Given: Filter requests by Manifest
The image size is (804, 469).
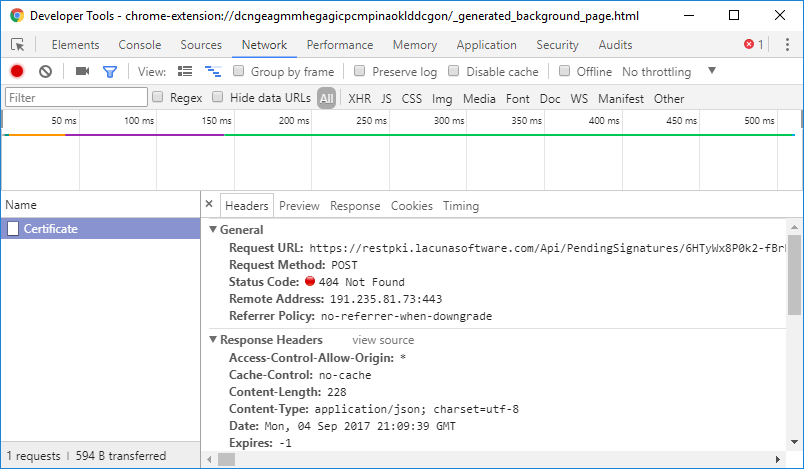Looking at the screenshot, I should coord(621,98).
